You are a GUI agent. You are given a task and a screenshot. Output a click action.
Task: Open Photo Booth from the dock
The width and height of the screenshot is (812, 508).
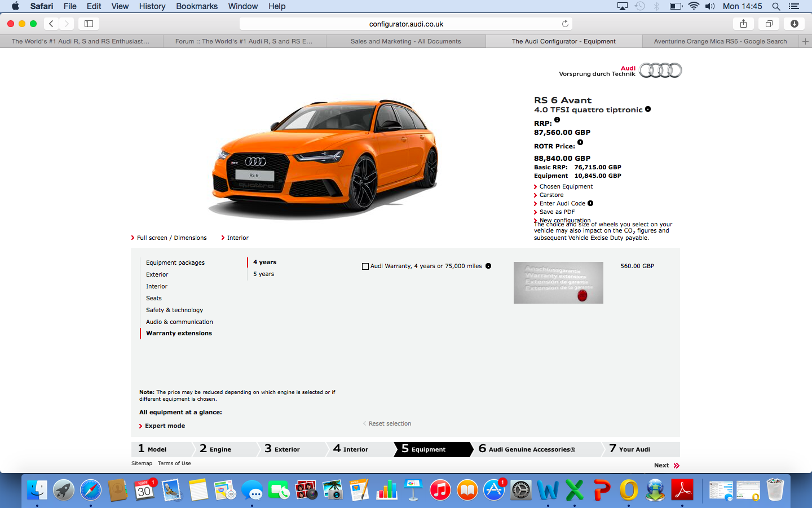click(x=306, y=490)
